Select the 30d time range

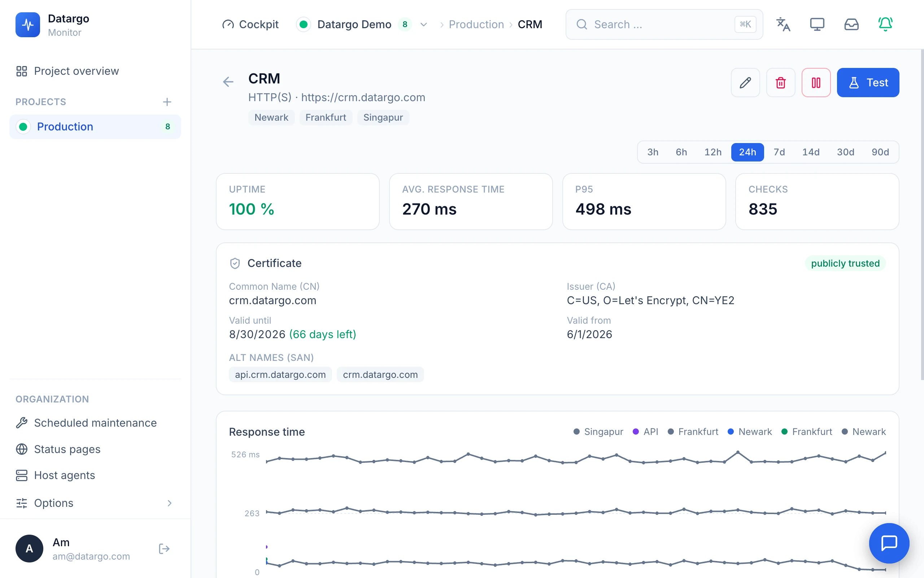(845, 152)
